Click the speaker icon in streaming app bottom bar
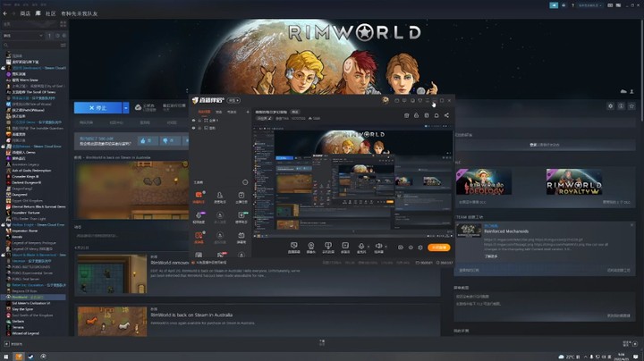 click(378, 248)
